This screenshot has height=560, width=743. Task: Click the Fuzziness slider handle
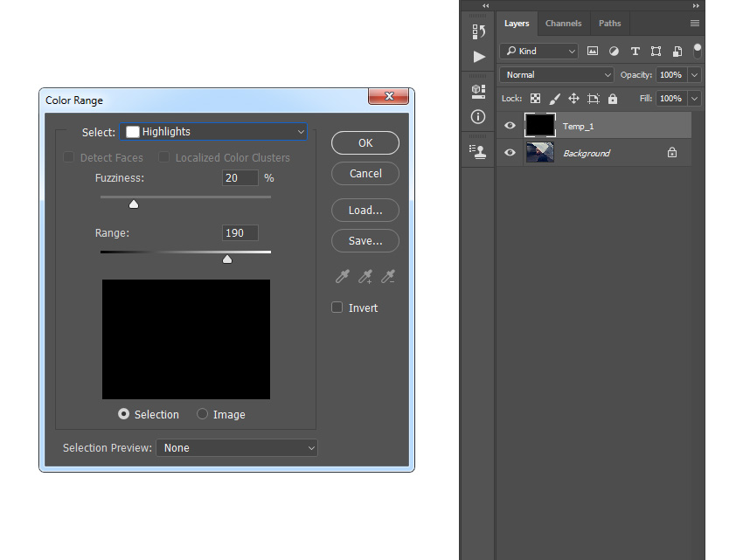134,204
